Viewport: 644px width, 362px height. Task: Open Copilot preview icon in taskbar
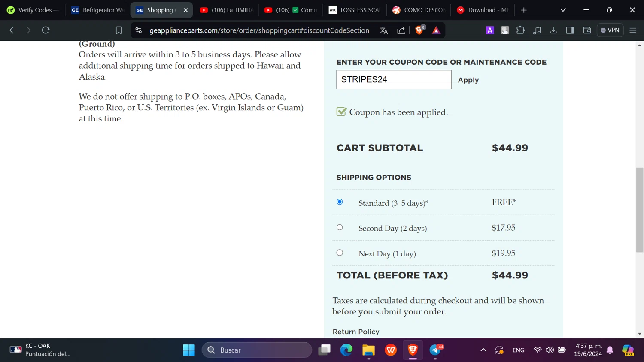pyautogui.click(x=628, y=350)
